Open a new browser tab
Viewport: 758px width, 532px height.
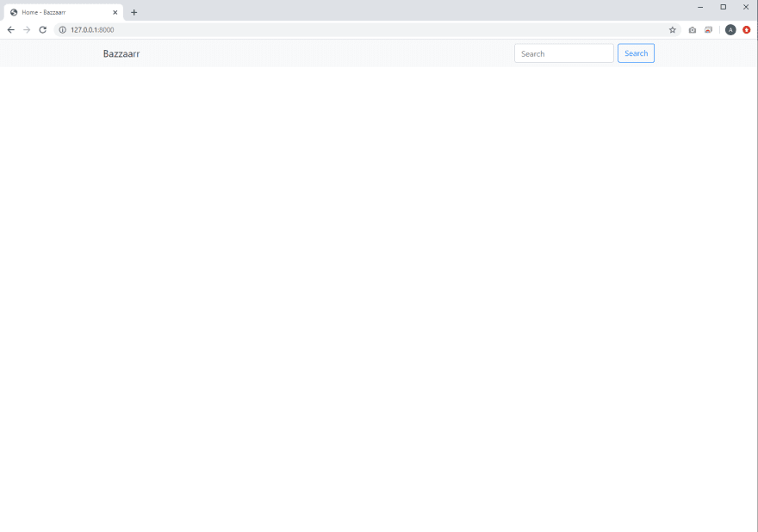[x=134, y=13]
